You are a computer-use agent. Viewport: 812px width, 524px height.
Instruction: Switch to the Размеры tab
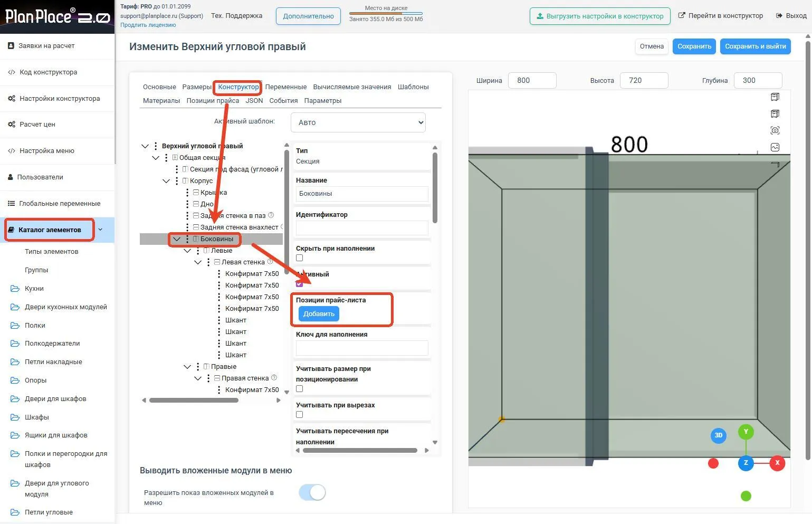tap(197, 87)
